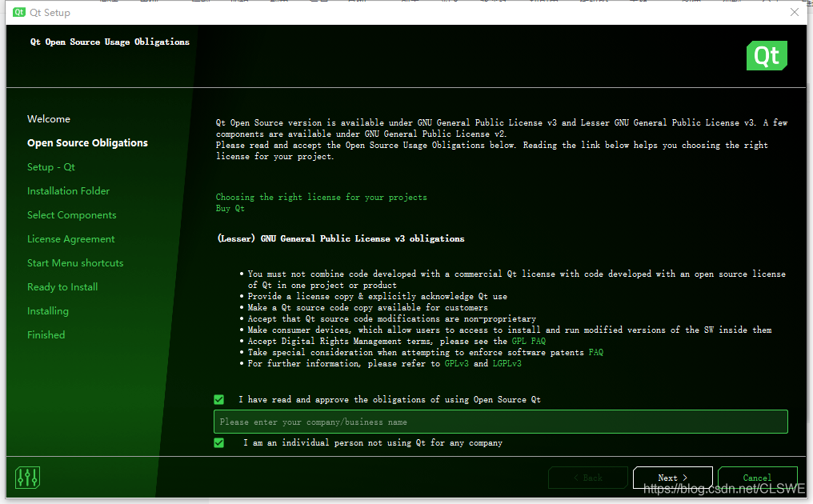Focus the company/business name field
This screenshot has width=813, height=504.
point(500,422)
